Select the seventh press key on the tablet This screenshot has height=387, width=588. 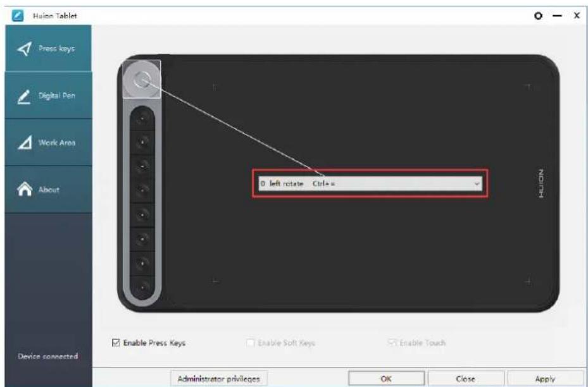click(142, 263)
